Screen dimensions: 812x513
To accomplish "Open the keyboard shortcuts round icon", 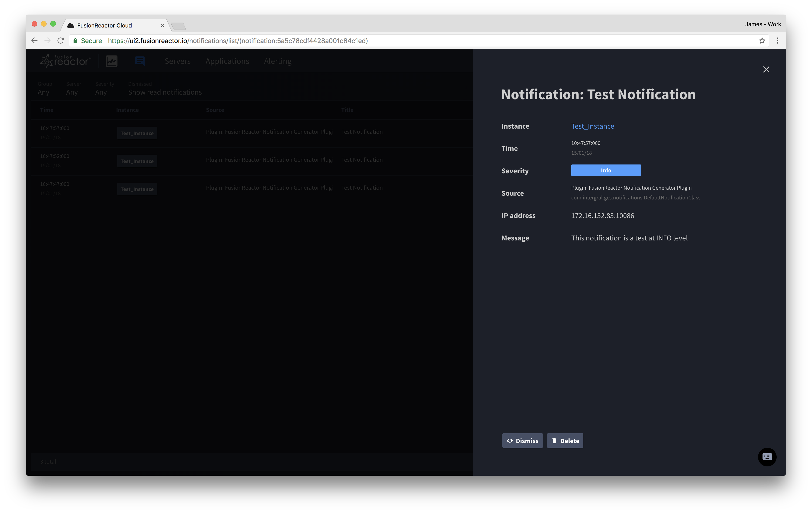I will [767, 457].
